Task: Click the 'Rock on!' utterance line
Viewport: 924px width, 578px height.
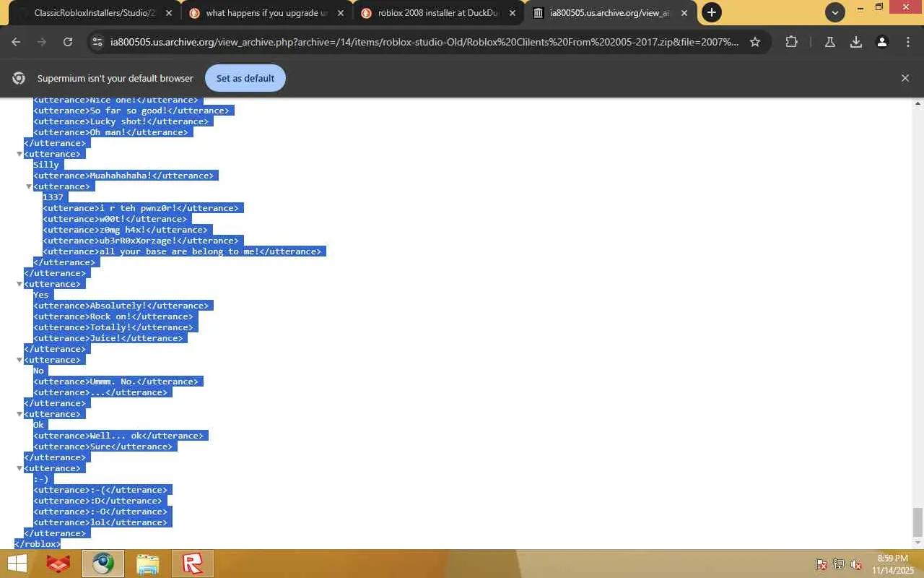Action: pyautogui.click(x=113, y=316)
